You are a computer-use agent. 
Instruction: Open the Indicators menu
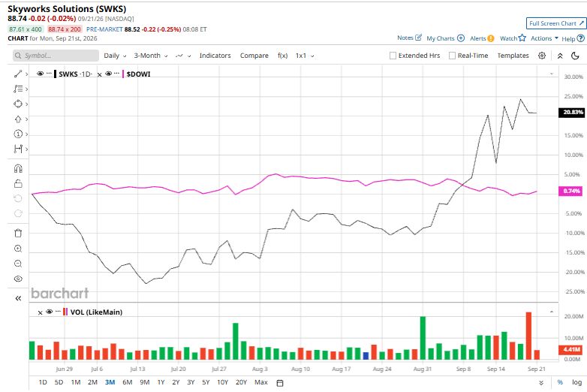point(215,56)
